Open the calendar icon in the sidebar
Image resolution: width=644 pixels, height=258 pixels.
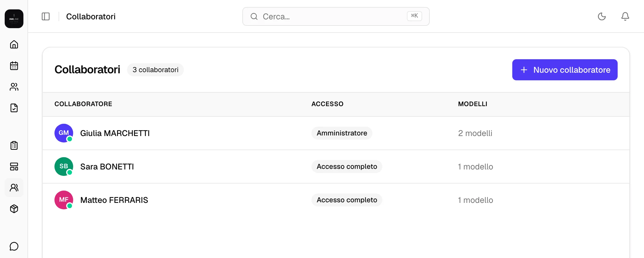[14, 66]
